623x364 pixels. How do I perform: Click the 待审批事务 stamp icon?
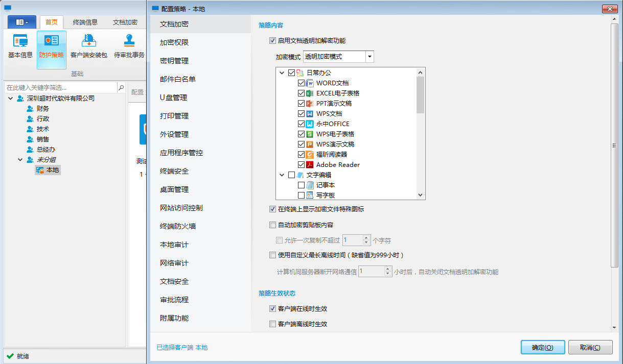click(x=129, y=41)
